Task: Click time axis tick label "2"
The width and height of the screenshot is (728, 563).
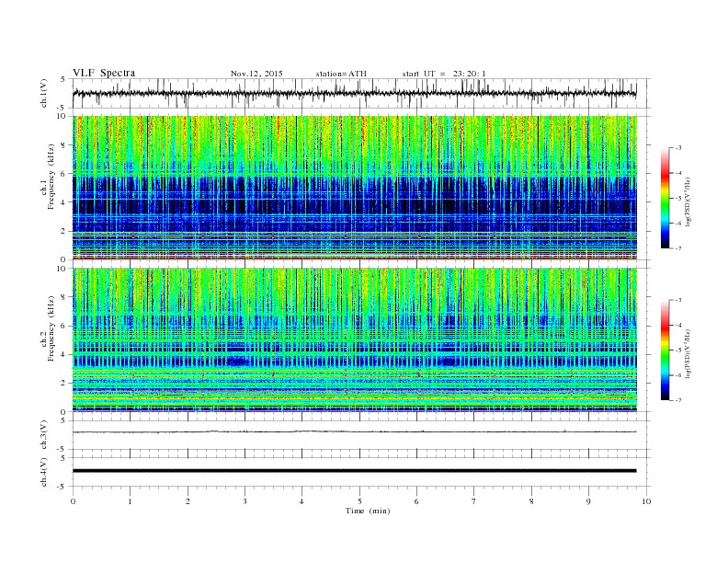Action: 188,501
